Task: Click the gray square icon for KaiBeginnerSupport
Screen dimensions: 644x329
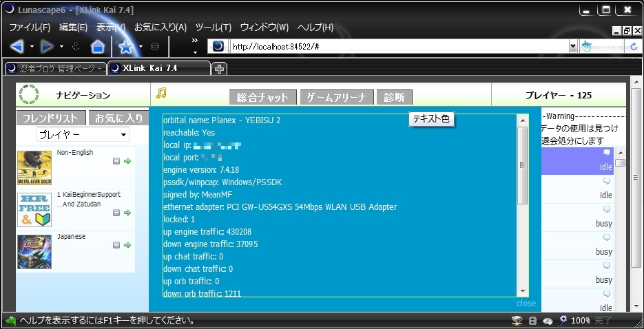Action: 116,213
